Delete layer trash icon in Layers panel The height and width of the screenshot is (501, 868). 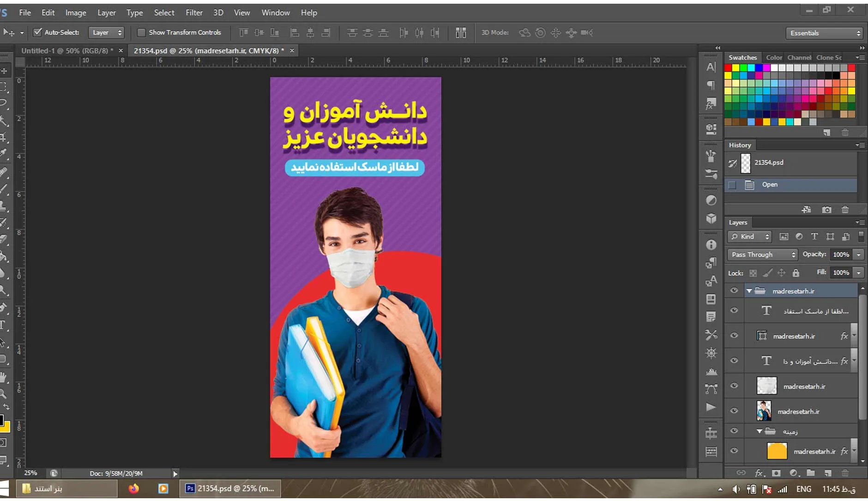point(845,473)
